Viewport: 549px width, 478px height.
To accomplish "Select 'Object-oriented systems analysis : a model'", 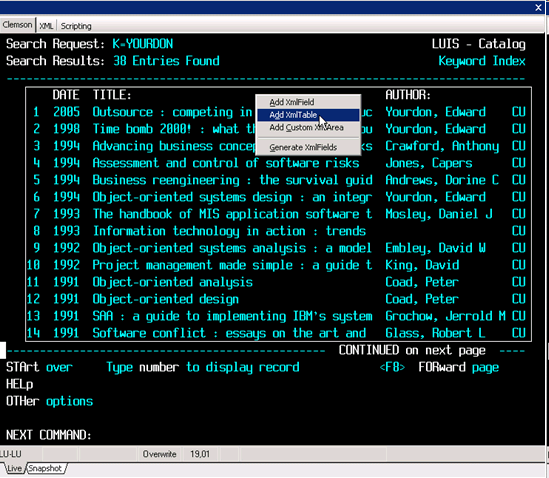I will point(232,248).
